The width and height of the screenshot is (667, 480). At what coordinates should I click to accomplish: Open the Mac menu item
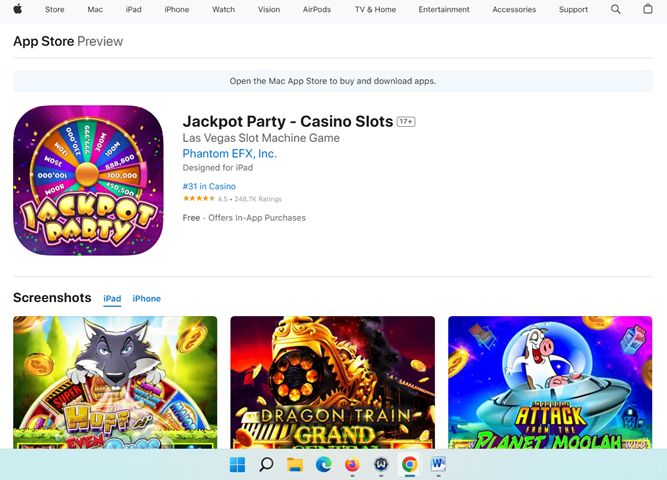pyautogui.click(x=95, y=9)
